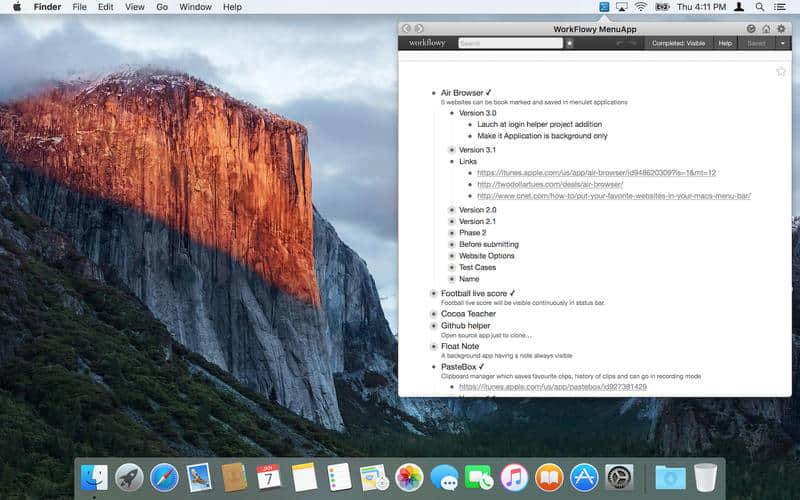This screenshot has height=500, width=800.
Task: Click the 'Name' item text
Action: 469,279
